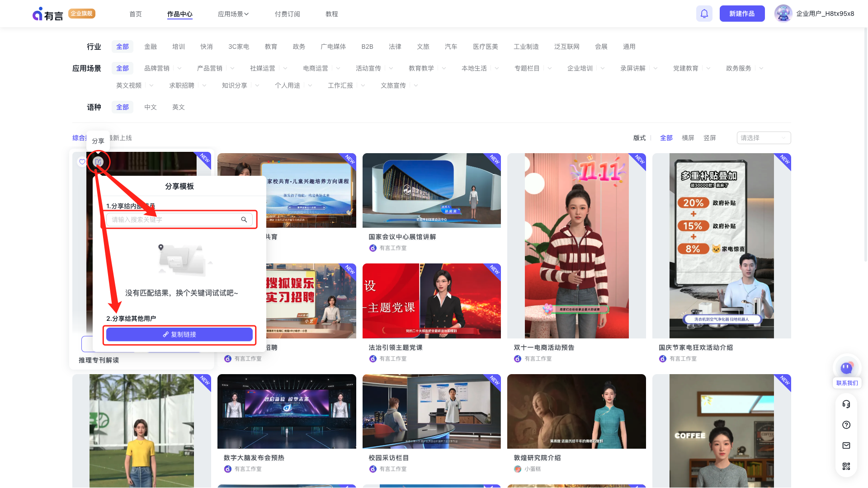Open 国家会议中心展馆讲解 thumbnail
The image size is (868, 488).
click(432, 190)
